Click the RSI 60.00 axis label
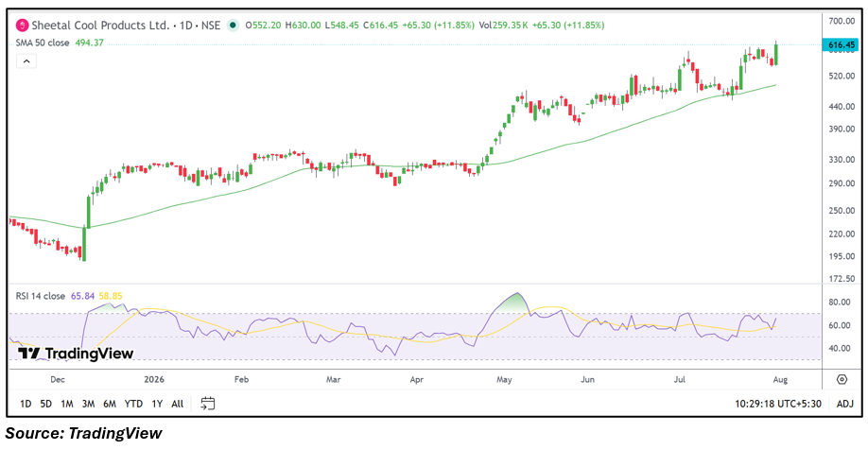Image resolution: width=868 pixels, height=450 pixels. coord(840,325)
